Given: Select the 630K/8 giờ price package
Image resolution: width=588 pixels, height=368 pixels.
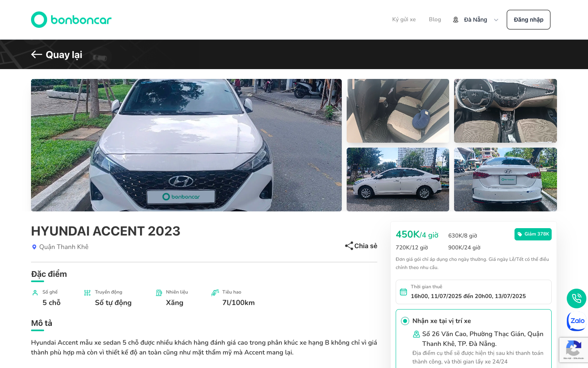Looking at the screenshot, I should pyautogui.click(x=463, y=236).
